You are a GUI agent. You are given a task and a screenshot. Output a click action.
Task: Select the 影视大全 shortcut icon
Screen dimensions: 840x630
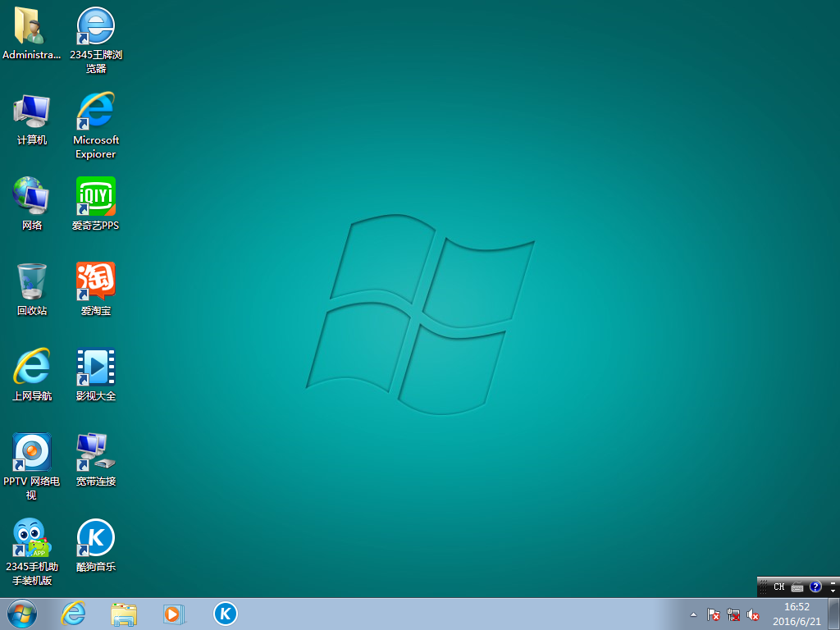96,374
